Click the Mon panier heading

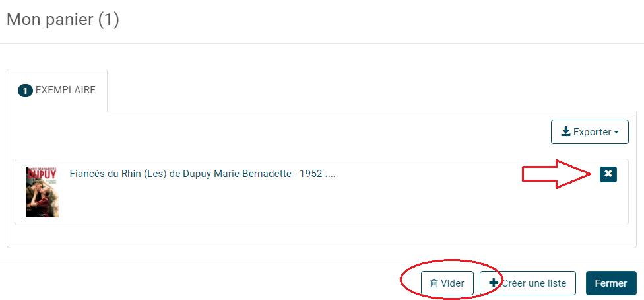point(63,20)
